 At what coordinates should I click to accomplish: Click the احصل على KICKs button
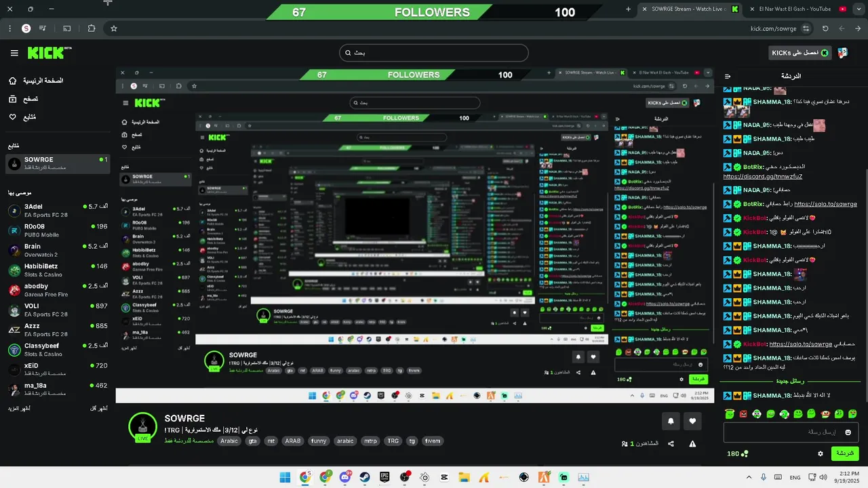point(801,53)
